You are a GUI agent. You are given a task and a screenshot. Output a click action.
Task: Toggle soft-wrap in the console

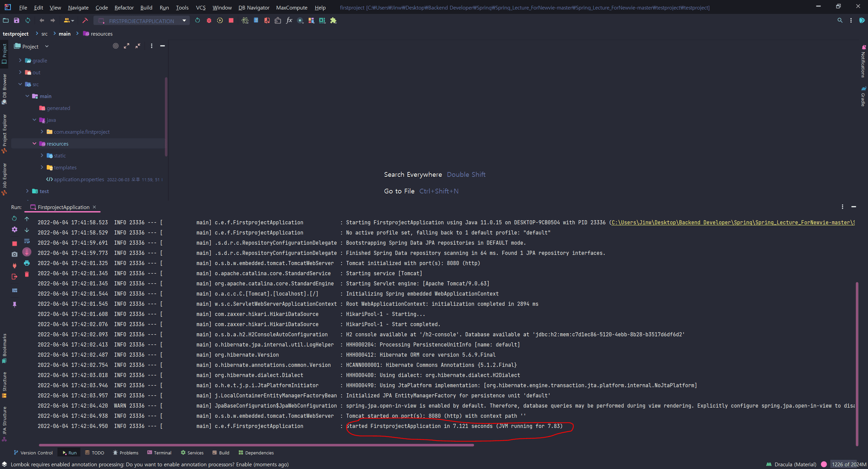coord(27,241)
